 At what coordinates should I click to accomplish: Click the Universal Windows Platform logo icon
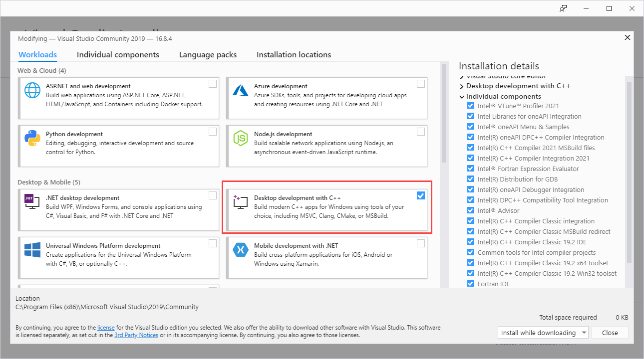coord(32,250)
